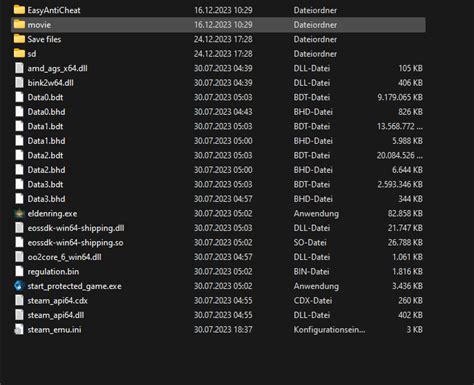Click the EasyAntiCheat folder icon

click(x=19, y=10)
